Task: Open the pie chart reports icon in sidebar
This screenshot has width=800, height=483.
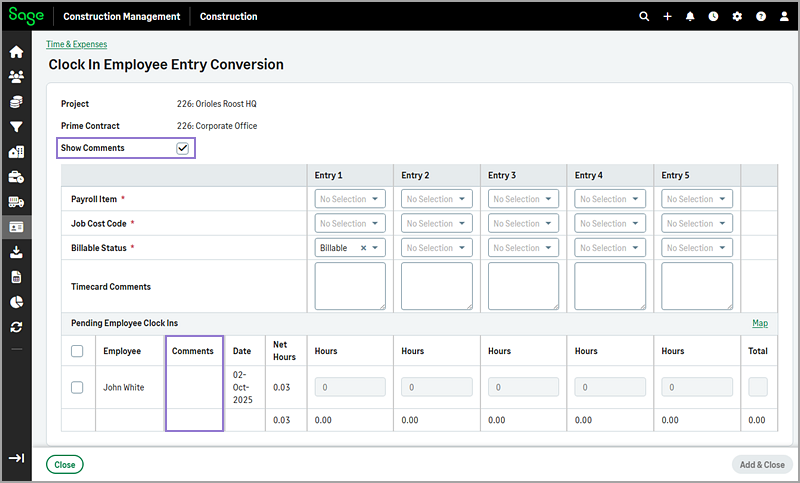Action: (16, 302)
